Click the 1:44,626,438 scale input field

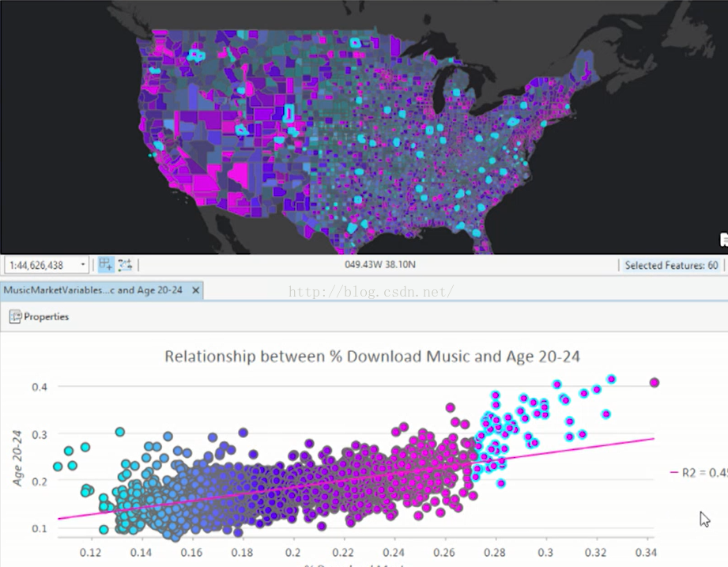click(40, 265)
